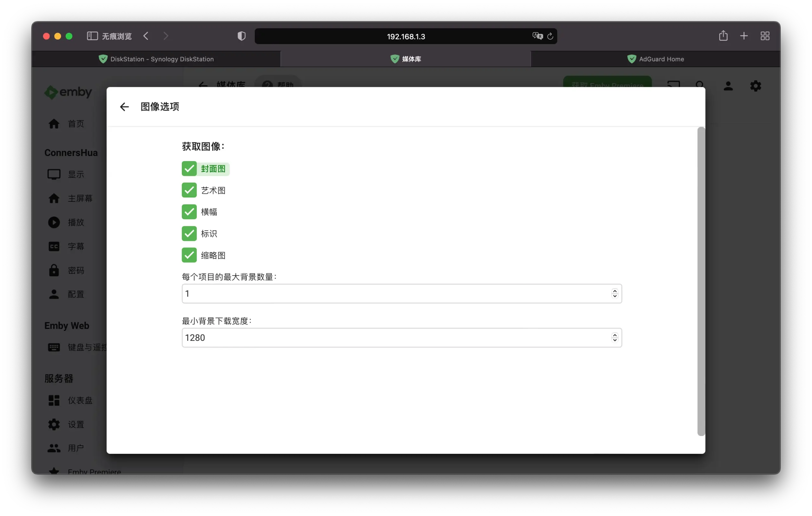Go back using the dialog's arrow icon

click(x=124, y=107)
